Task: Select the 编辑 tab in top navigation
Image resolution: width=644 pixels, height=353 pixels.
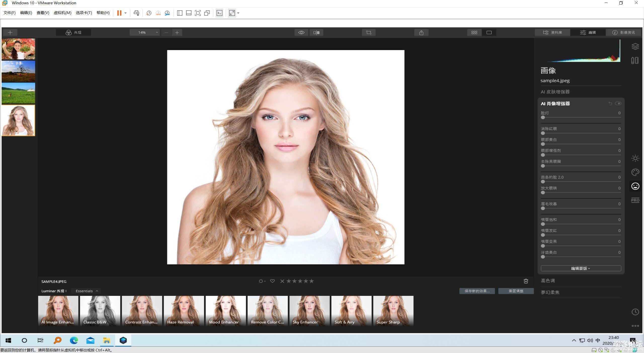Action: (588, 32)
